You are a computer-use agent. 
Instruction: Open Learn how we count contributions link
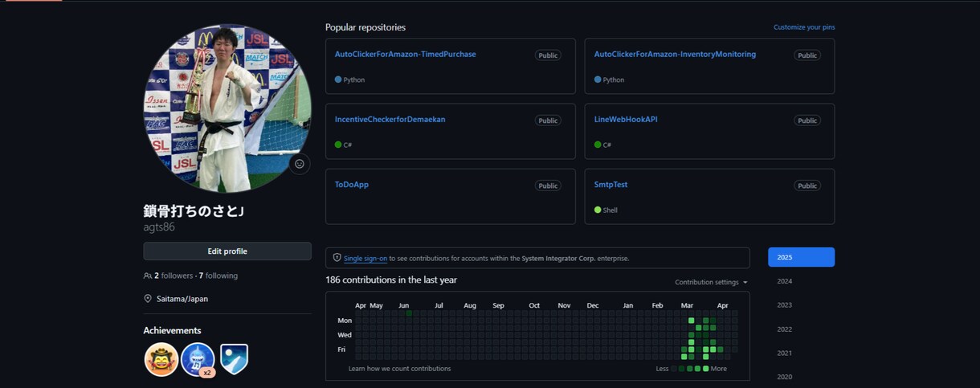coord(399,369)
